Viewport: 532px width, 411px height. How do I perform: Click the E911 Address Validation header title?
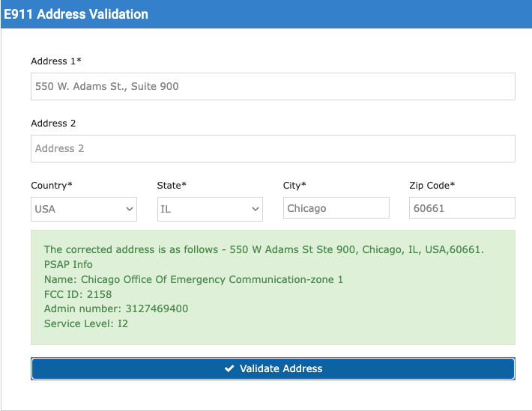coord(76,14)
